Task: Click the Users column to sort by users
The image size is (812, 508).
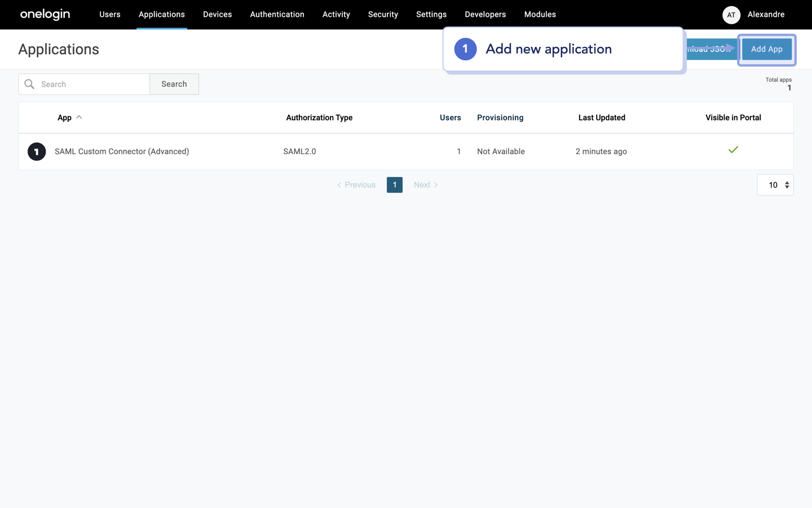Action: [450, 117]
